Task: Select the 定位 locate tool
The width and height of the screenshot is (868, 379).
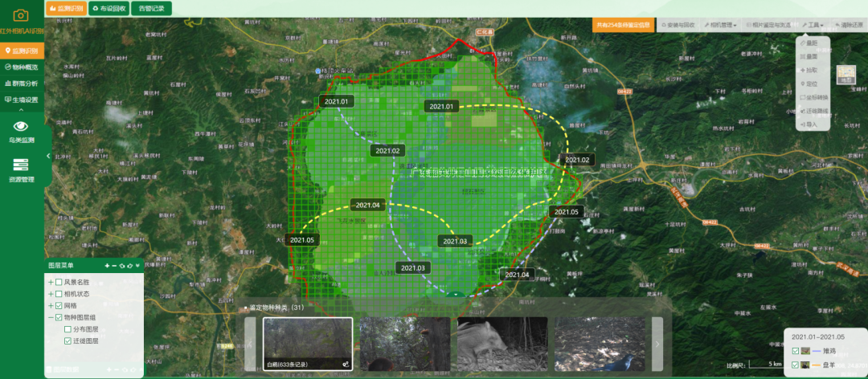Action: (x=811, y=84)
